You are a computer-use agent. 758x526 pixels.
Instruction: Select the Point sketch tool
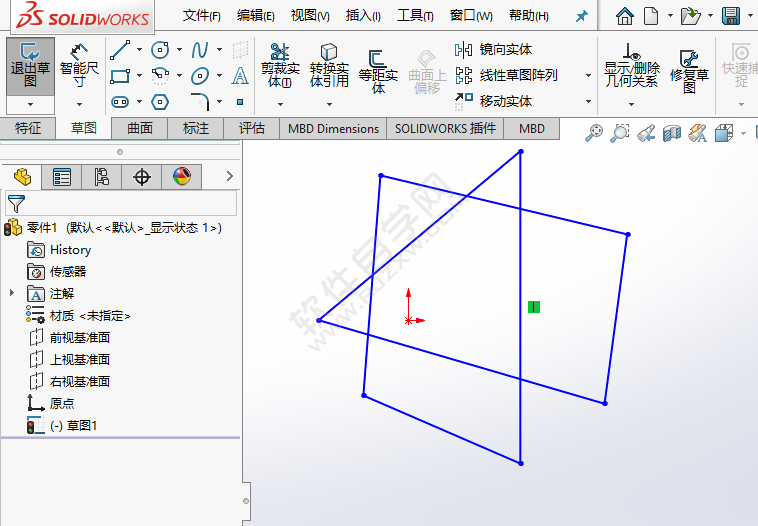(x=240, y=102)
